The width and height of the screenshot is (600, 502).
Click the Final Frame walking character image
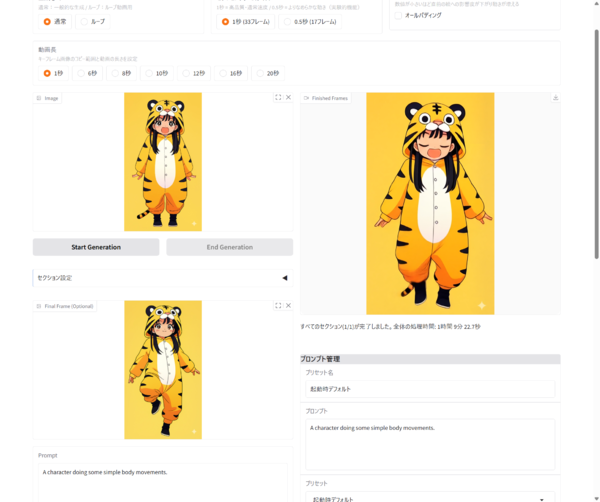[163, 370]
